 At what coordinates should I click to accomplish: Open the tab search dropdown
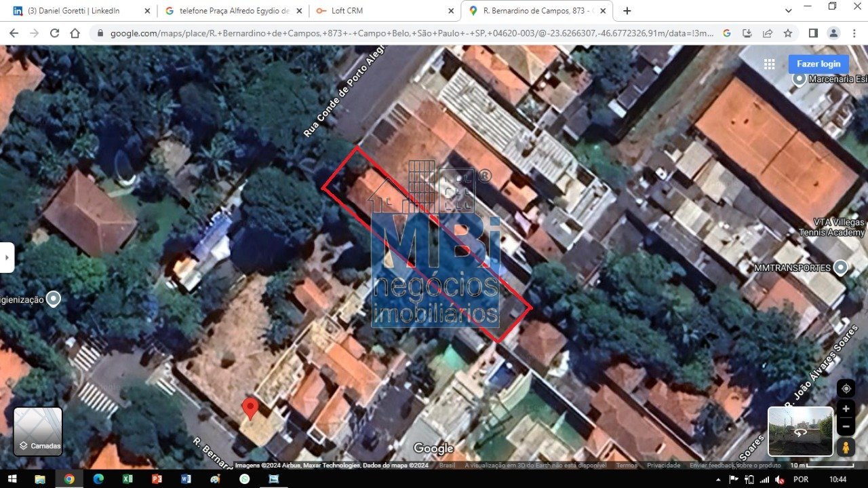[788, 11]
